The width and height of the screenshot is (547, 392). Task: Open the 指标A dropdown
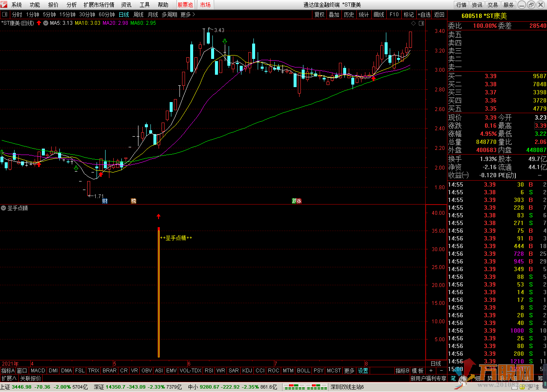coord(8,371)
